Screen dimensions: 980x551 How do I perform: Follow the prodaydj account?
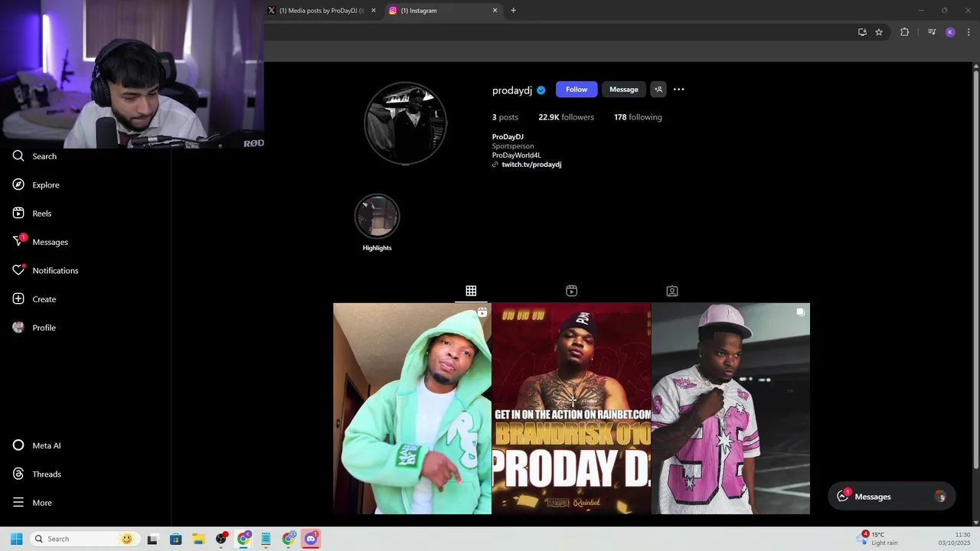(x=577, y=90)
